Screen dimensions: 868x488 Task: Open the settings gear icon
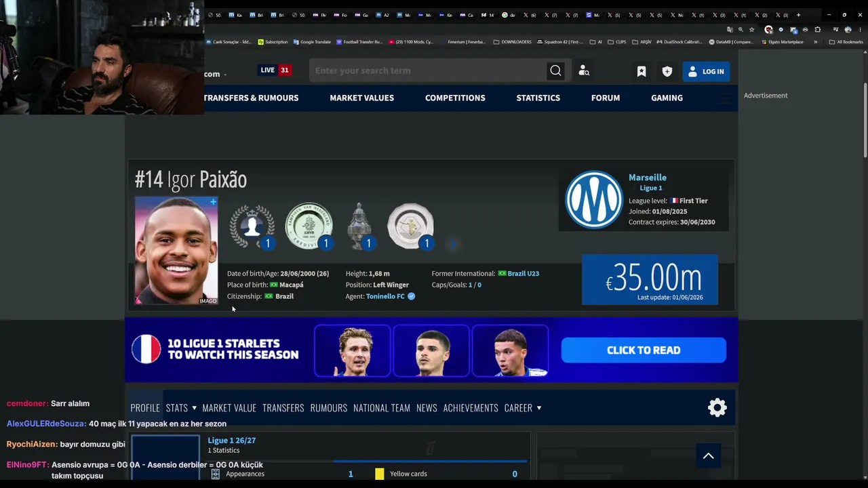[717, 407]
